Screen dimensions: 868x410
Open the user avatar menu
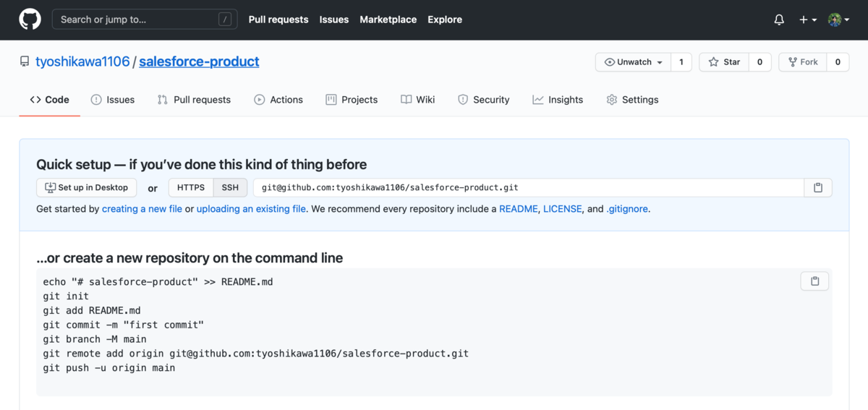click(838, 20)
